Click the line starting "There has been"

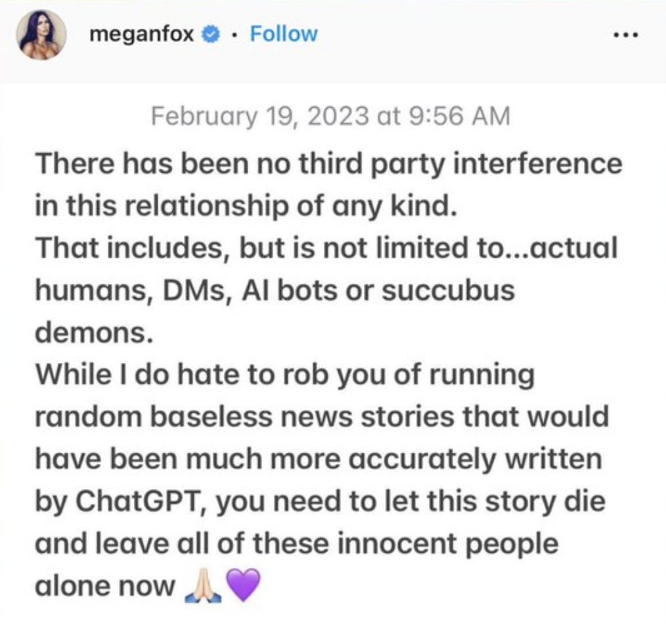(328, 164)
